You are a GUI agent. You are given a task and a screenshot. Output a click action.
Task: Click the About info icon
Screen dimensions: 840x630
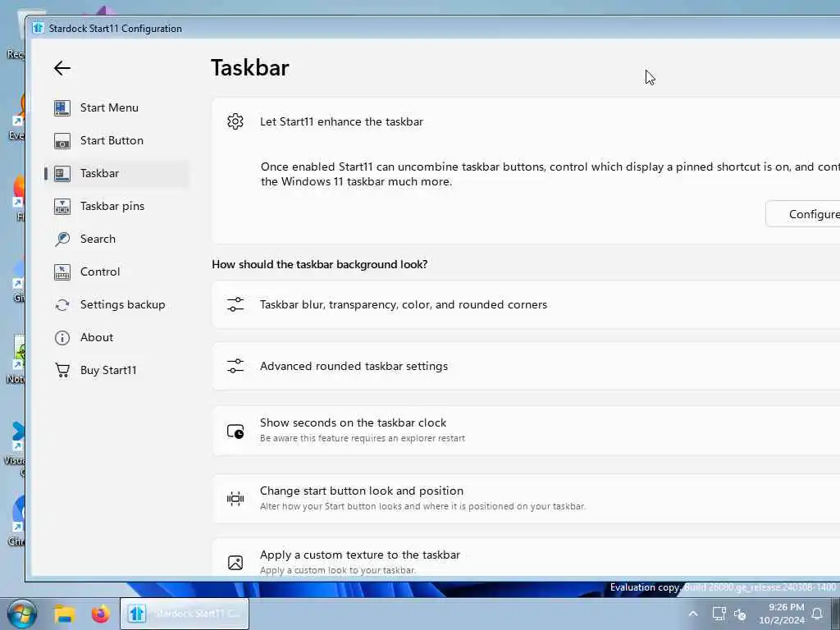[x=62, y=337]
